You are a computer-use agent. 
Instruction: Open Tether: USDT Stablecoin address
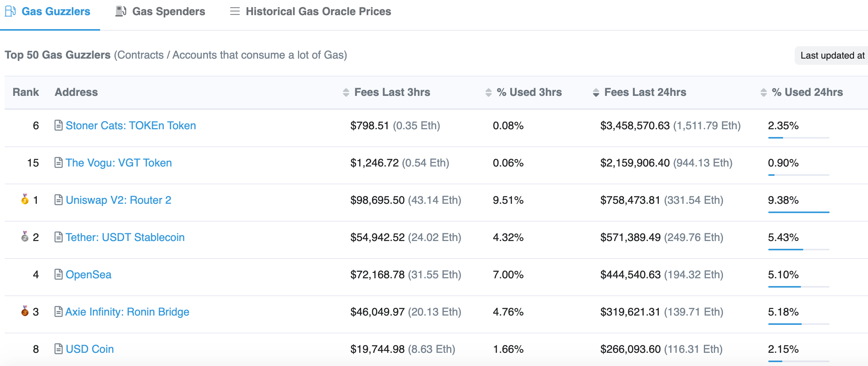pos(125,238)
